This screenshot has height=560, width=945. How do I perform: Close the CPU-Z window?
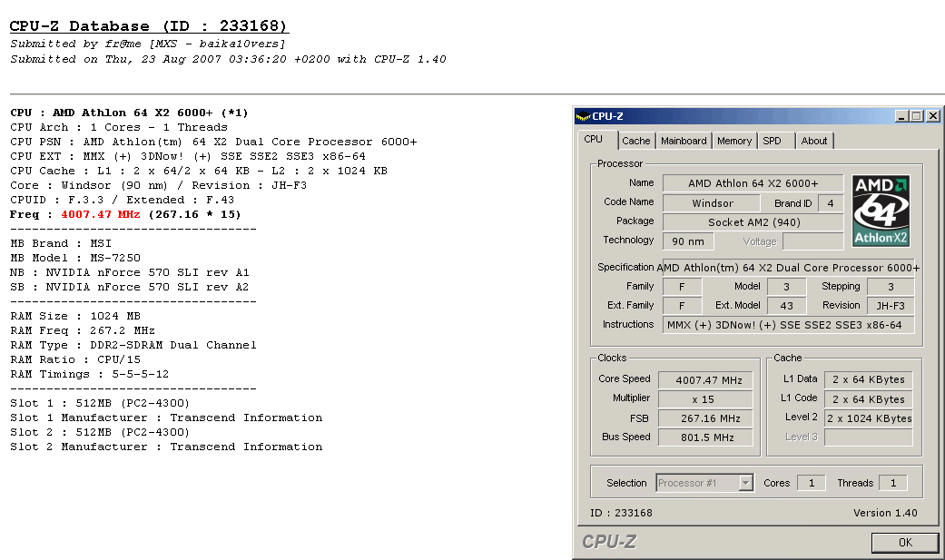coord(933,116)
